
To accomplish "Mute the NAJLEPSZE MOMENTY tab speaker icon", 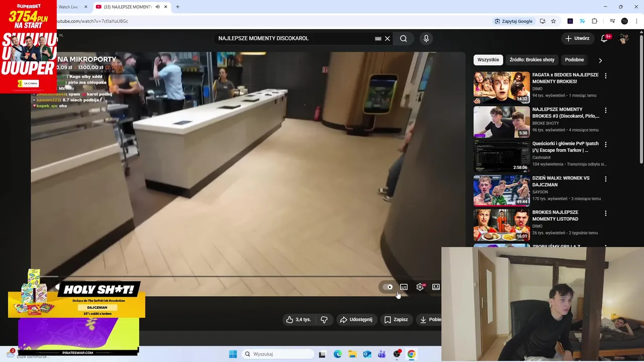I will pos(157,7).
